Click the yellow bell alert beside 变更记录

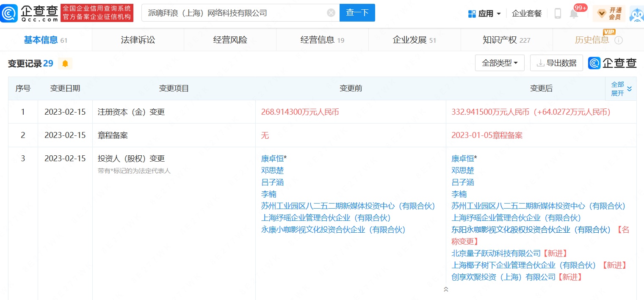tap(65, 63)
